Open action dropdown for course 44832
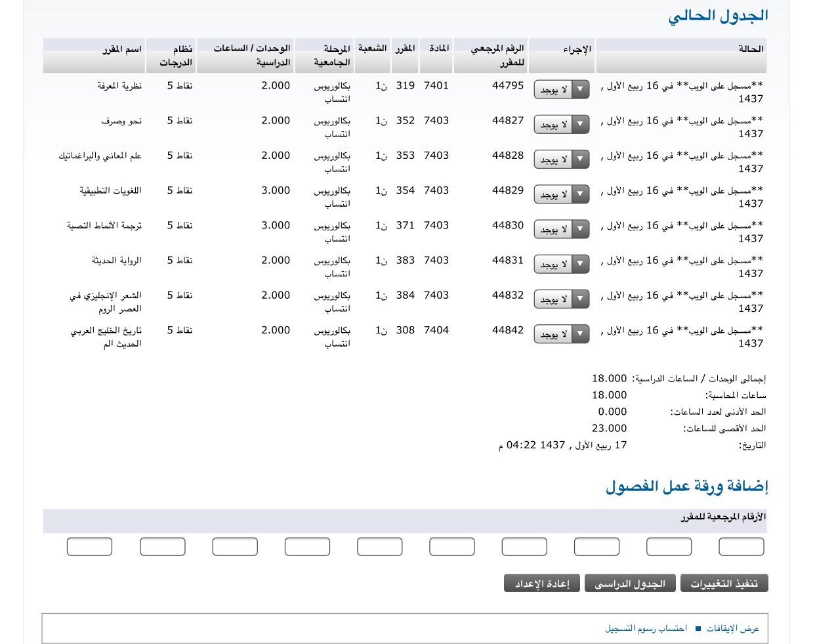The height and width of the screenshot is (644, 815). click(x=562, y=299)
